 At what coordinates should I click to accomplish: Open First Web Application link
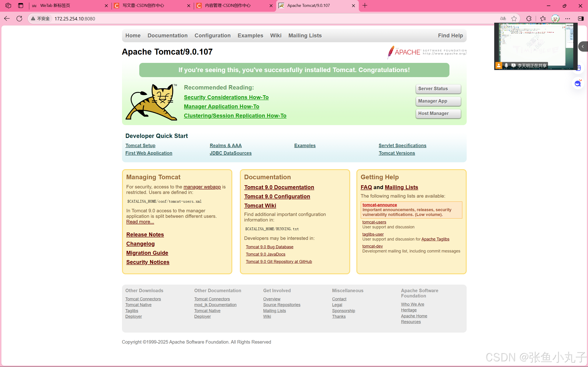pyautogui.click(x=149, y=153)
